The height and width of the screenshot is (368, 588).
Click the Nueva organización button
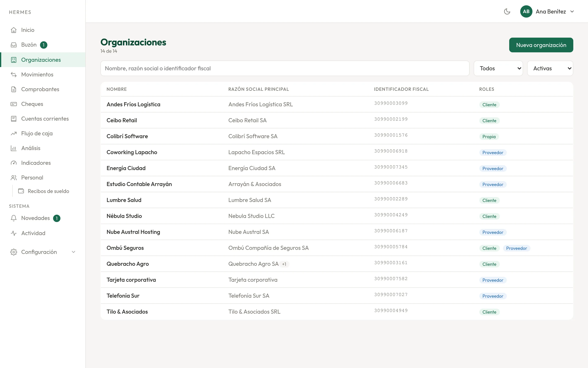[x=541, y=45]
